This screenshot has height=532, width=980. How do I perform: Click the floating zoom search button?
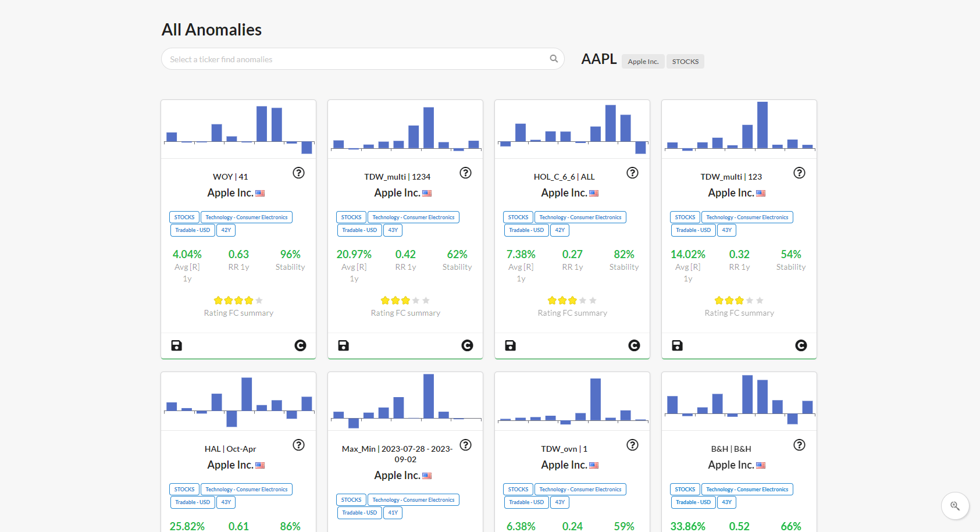(x=955, y=506)
